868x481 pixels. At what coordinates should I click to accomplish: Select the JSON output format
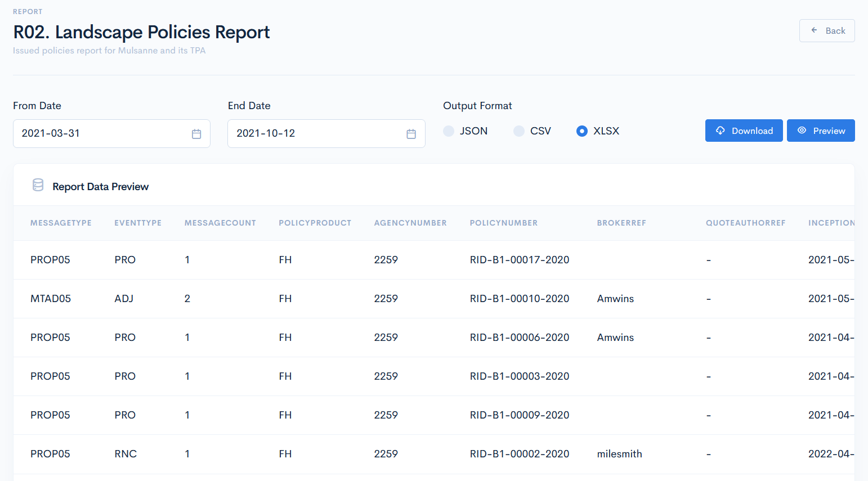click(449, 131)
